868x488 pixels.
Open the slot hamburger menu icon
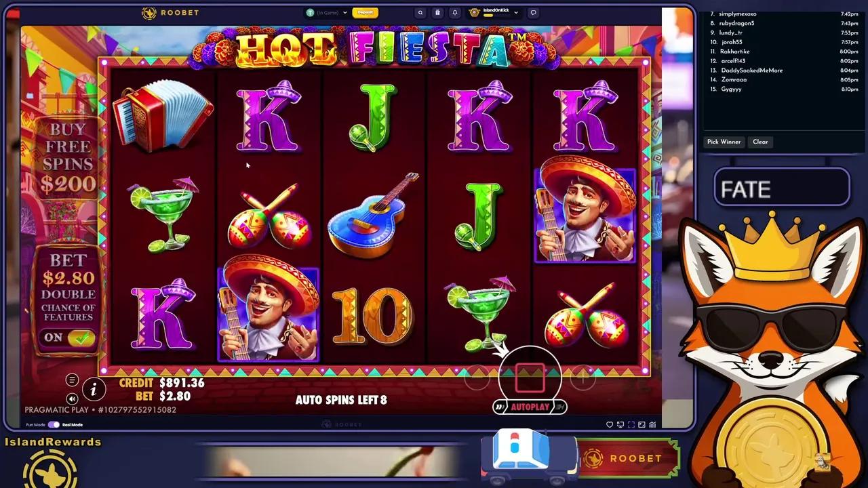[x=72, y=380]
